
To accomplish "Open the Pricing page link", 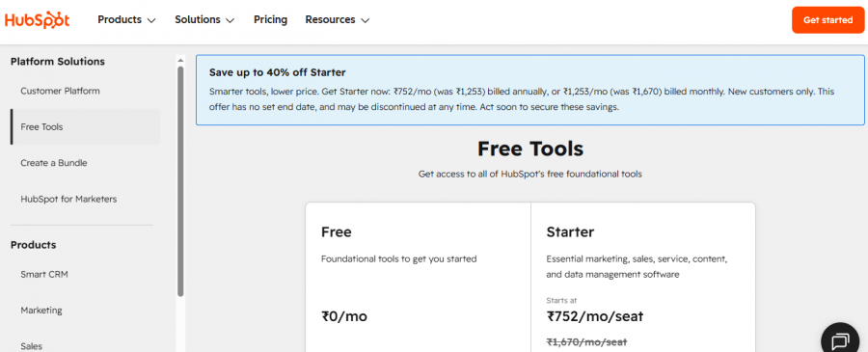I will coord(270,20).
